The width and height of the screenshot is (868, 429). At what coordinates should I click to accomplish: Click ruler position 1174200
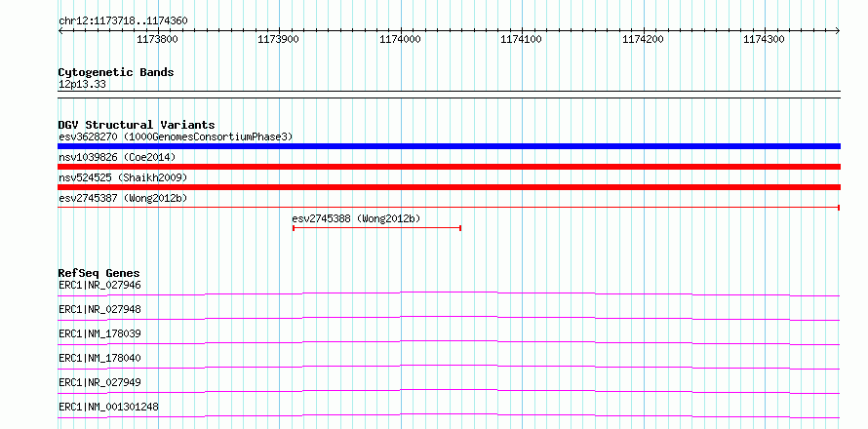click(x=644, y=39)
